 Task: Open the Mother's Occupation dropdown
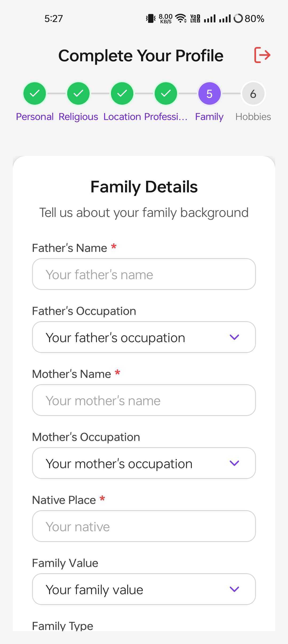pyautogui.click(x=144, y=463)
